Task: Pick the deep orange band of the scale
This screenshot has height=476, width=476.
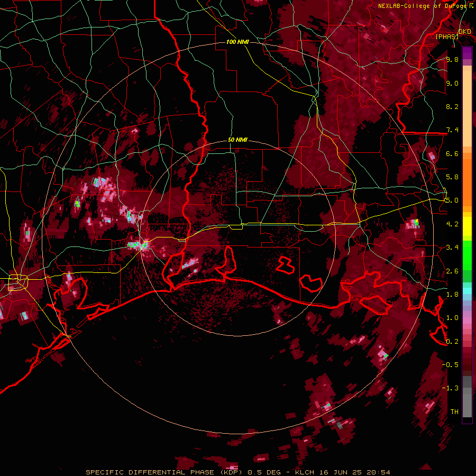Action: pyautogui.click(x=467, y=179)
